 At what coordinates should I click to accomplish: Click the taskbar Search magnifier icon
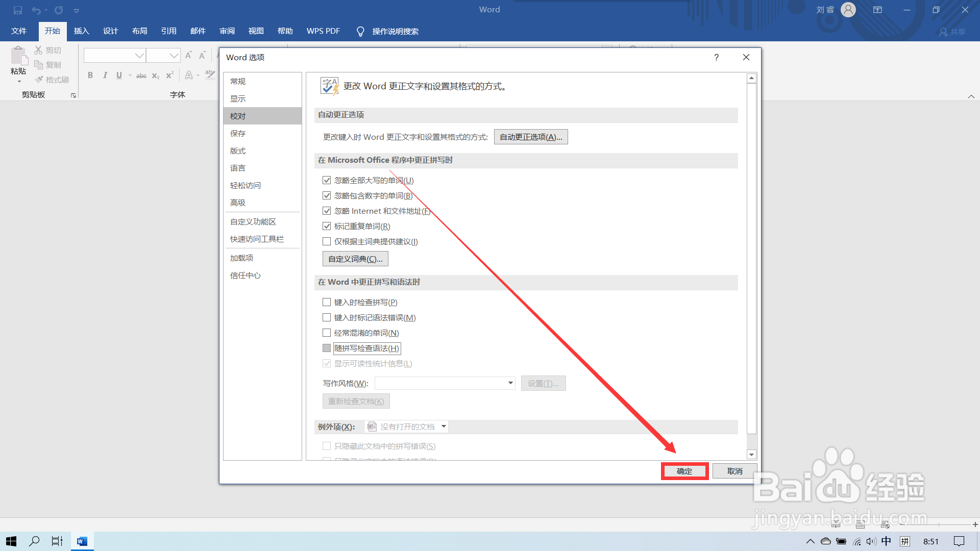(34, 541)
